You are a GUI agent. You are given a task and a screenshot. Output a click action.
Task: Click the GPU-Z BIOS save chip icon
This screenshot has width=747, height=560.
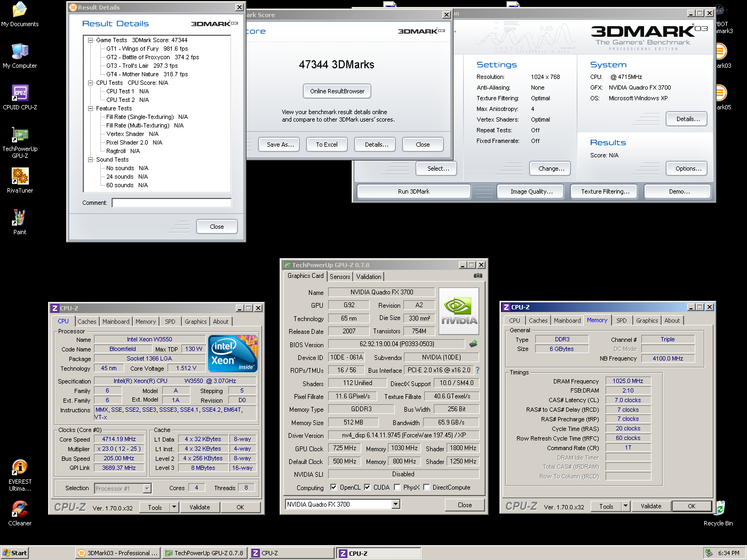[473, 344]
